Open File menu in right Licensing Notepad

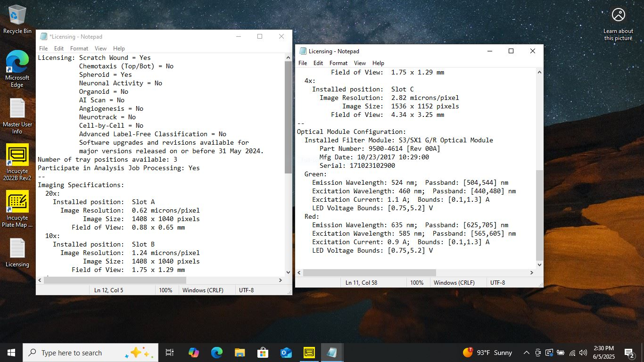303,63
